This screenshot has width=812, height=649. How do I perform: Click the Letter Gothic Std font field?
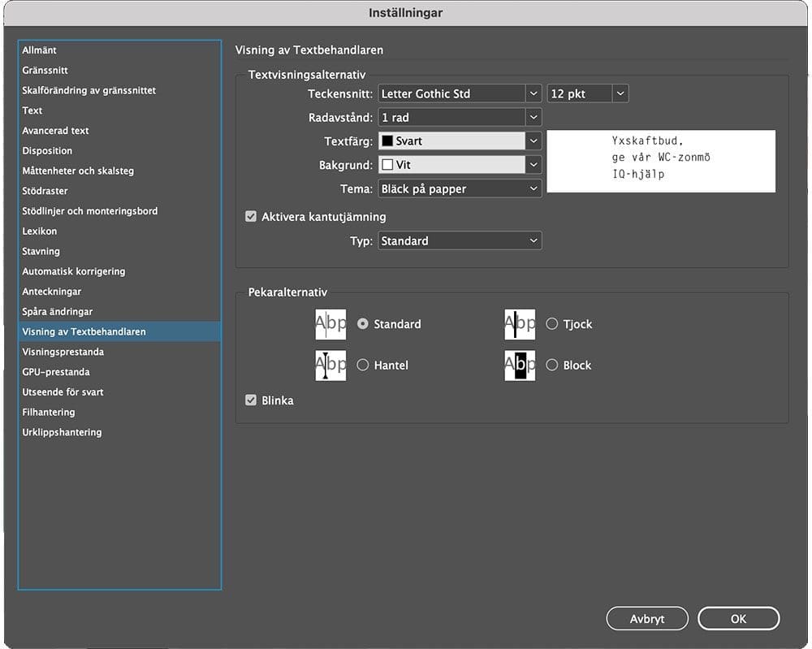[x=451, y=93]
